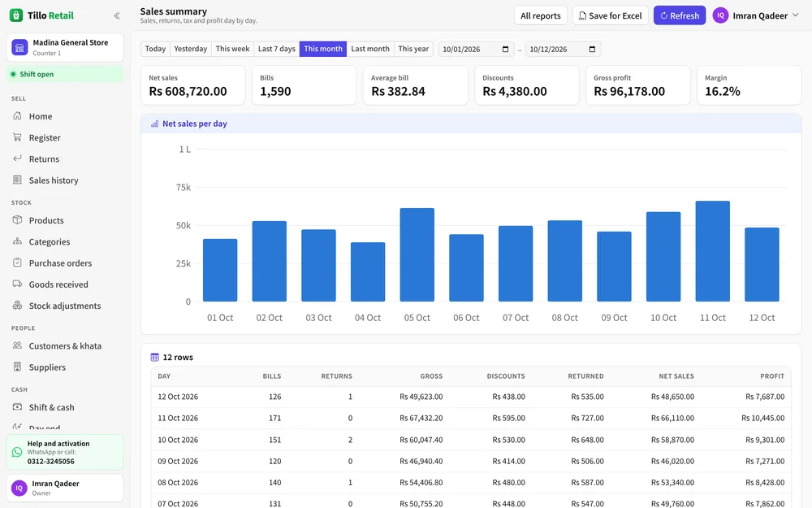Viewport: 812px width, 508px height.
Task: Click gross Rs 54,406.80 cell
Action: pyautogui.click(x=421, y=482)
